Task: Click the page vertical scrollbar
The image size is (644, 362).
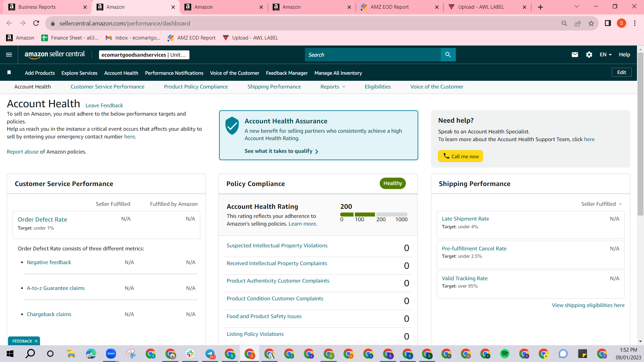Action: 641,134
